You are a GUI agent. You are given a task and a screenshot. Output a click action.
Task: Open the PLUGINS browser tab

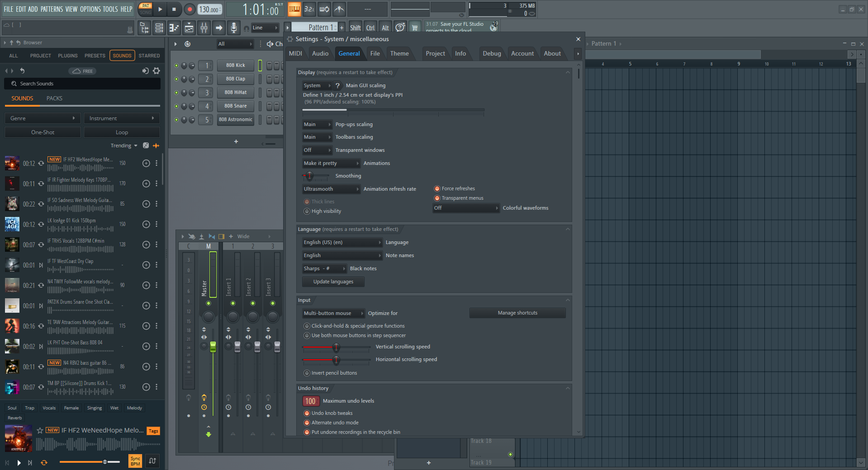68,56
